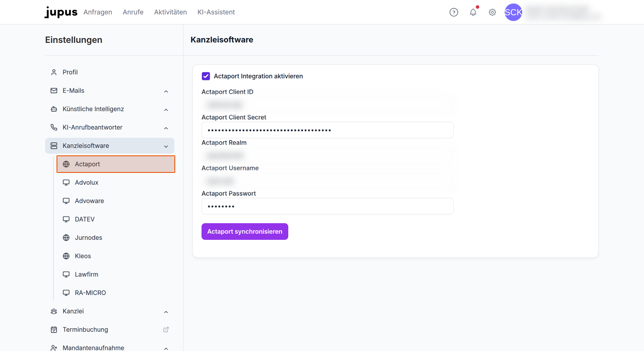Click the Advolux monitor icon

[66, 183]
